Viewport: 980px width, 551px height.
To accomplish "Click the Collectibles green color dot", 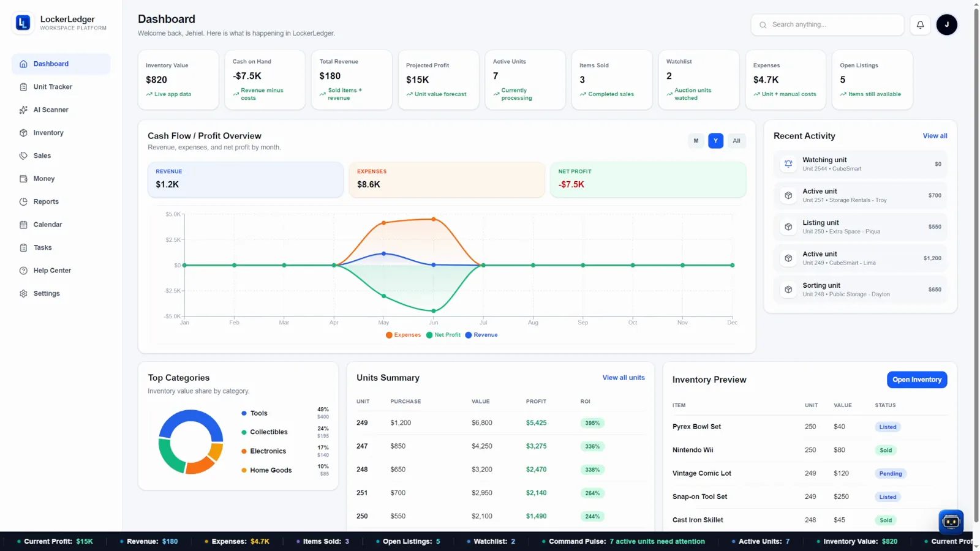I will click(x=244, y=432).
